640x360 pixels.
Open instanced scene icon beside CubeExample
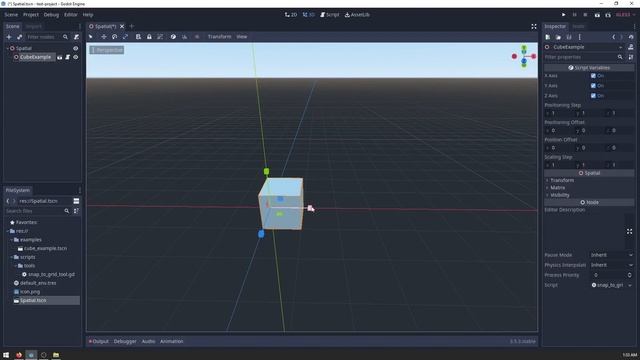click(x=60, y=57)
